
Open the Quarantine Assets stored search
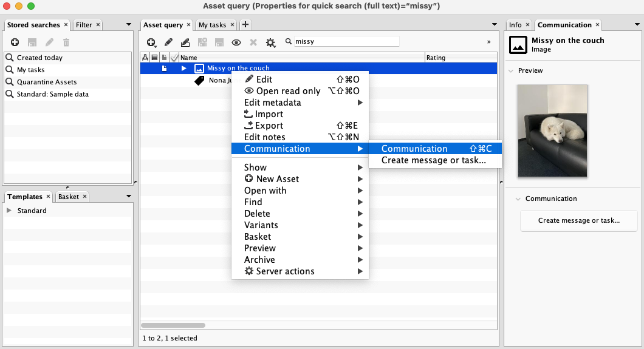[x=46, y=82]
